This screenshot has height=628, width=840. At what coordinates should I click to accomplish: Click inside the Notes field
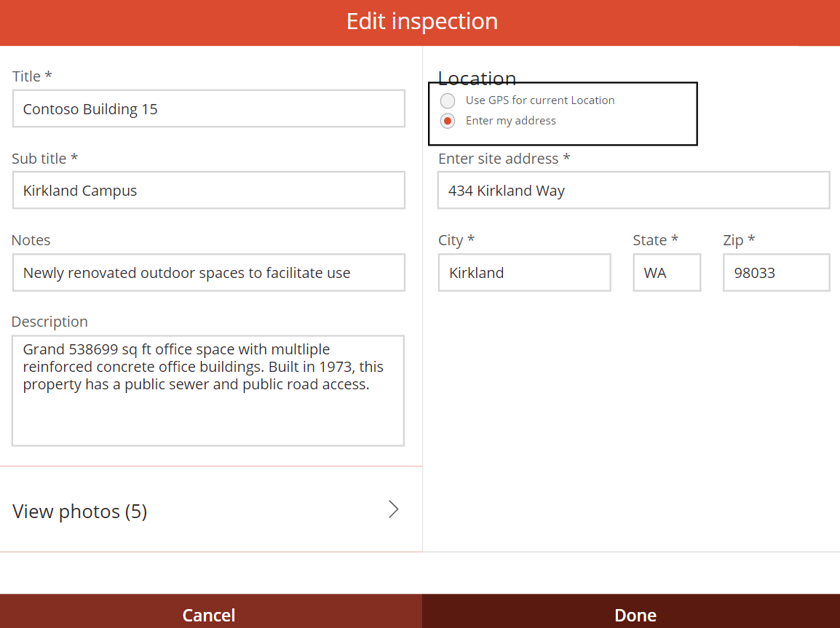click(x=209, y=272)
